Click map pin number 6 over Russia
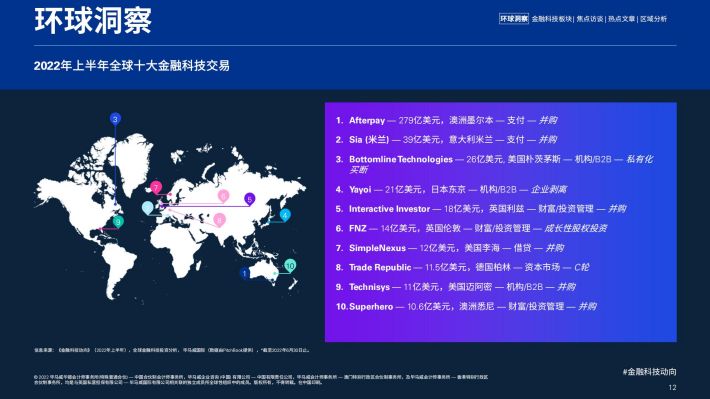 223,196
